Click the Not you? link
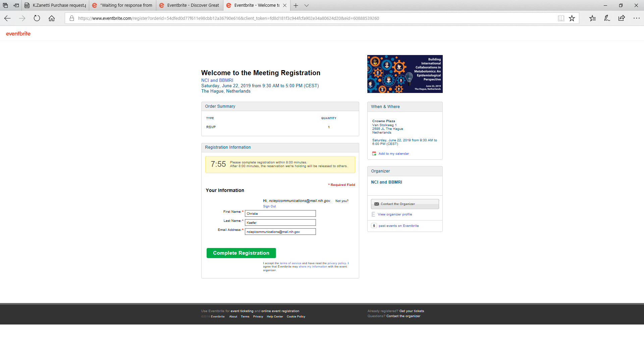Image resolution: width=644 pixels, height=349 pixels. [x=342, y=201]
